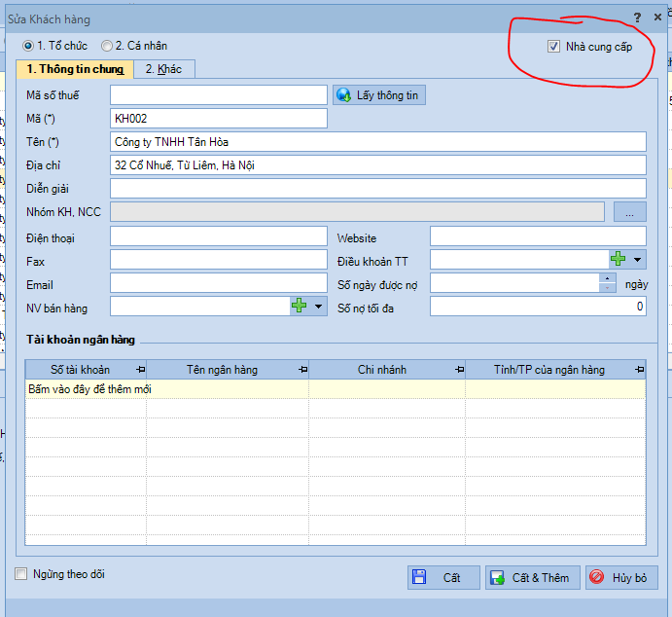Click the Địa chỉ address field
Viewport: 672px width, 617px height.
coord(378,165)
